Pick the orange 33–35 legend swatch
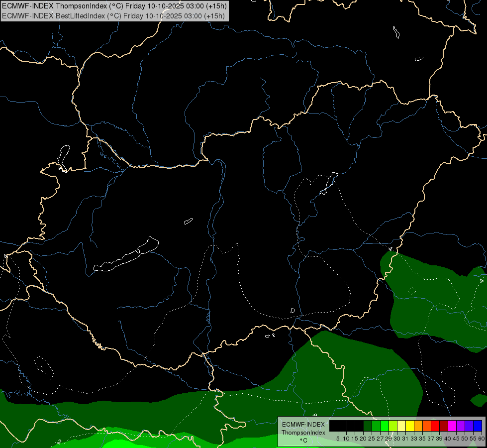The width and height of the screenshot is (487, 448). pos(418,426)
